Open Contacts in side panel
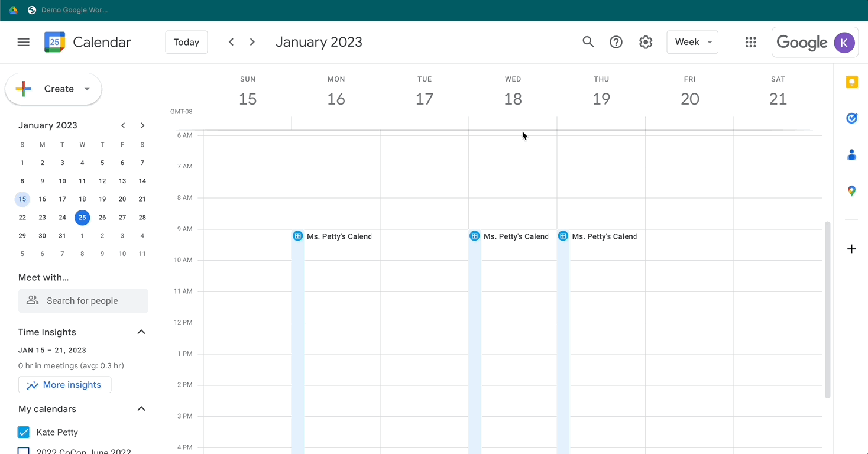Viewport: 868px width, 454px height. pyautogui.click(x=851, y=154)
